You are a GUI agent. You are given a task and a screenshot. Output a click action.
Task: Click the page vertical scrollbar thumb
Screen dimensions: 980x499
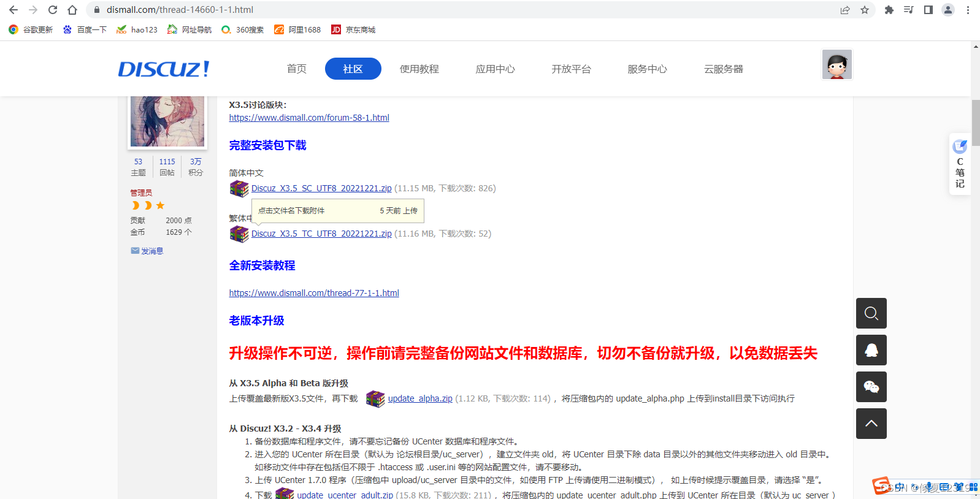[x=976, y=123]
